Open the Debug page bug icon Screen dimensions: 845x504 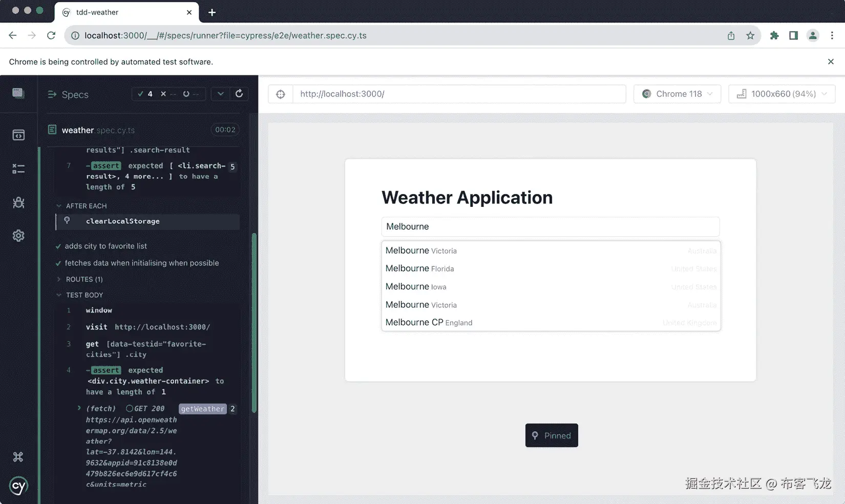pyautogui.click(x=18, y=202)
